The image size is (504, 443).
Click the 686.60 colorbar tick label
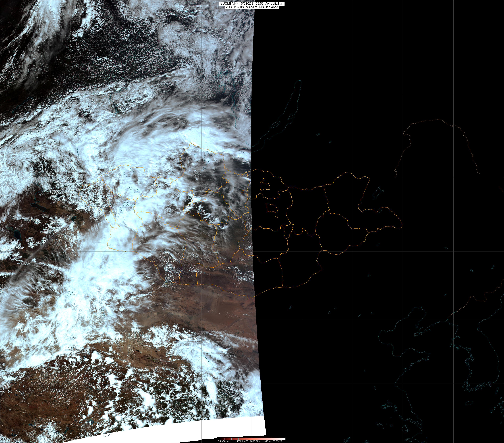pyautogui.click(x=272, y=441)
